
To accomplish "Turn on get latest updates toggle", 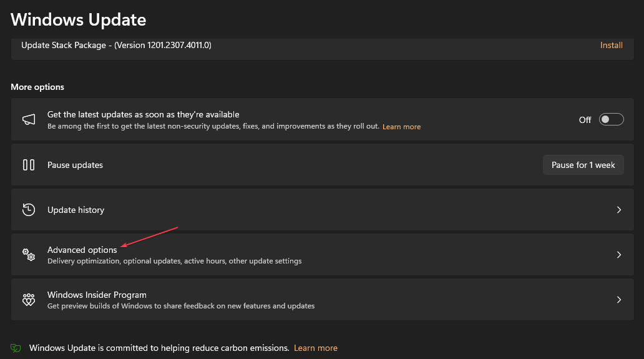I will click(x=611, y=119).
